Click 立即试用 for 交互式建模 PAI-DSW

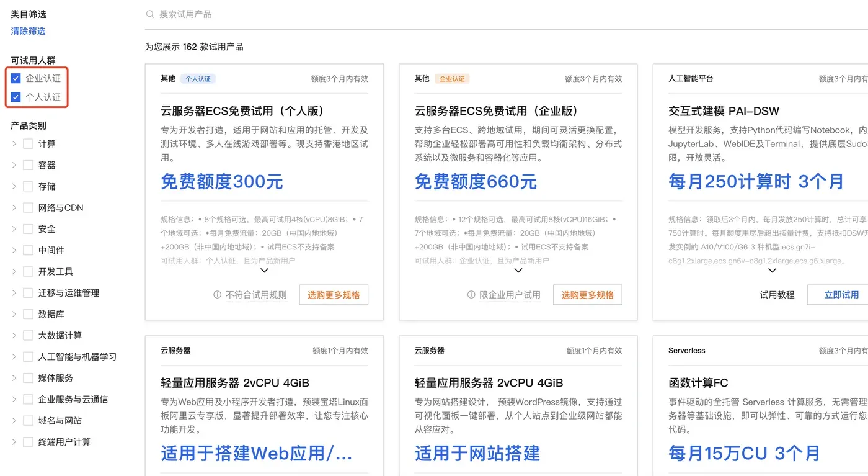coord(842,295)
